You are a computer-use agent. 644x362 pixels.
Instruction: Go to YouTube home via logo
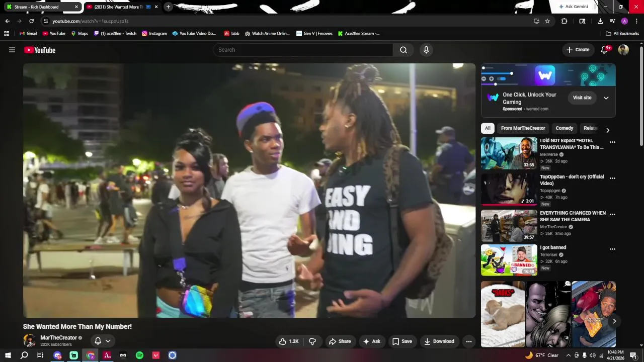[40, 50]
